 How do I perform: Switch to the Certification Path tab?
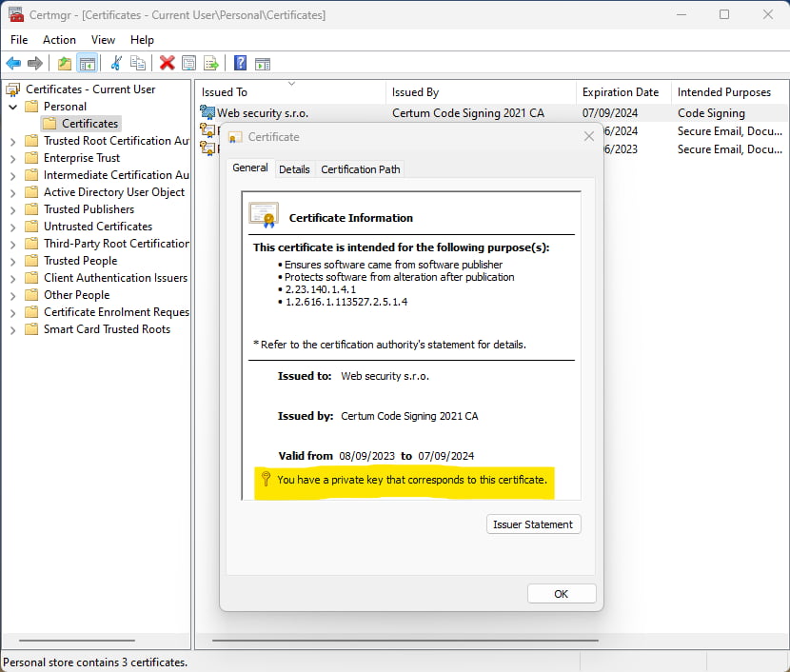click(361, 169)
